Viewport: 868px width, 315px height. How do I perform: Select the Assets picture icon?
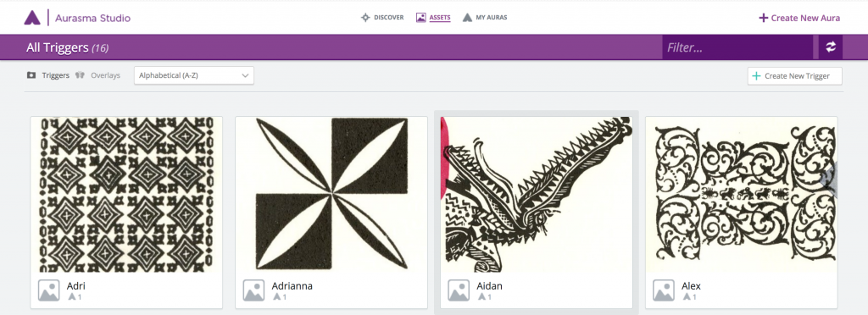420,18
